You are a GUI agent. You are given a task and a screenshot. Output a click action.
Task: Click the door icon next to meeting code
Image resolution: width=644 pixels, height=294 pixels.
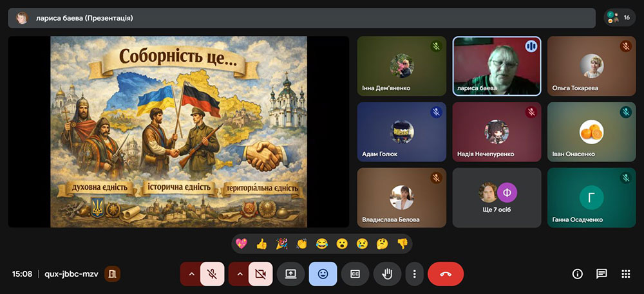113,274
